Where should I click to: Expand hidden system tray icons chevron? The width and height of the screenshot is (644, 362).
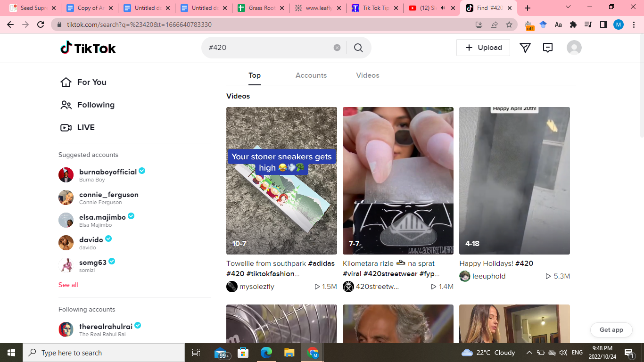(x=529, y=353)
